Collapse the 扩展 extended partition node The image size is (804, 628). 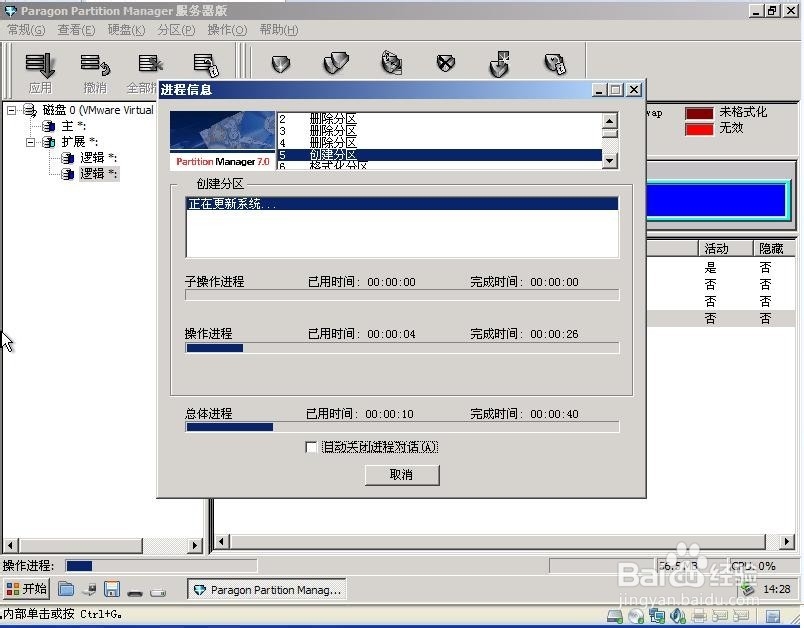[30, 142]
